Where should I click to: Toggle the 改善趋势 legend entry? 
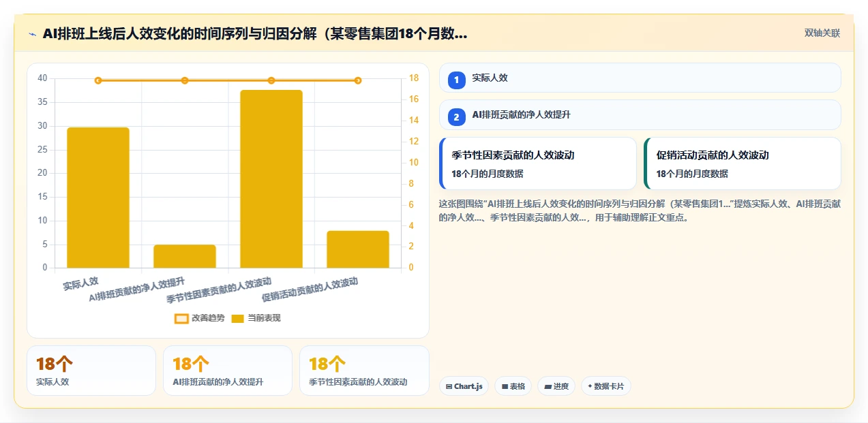pyautogui.click(x=199, y=318)
